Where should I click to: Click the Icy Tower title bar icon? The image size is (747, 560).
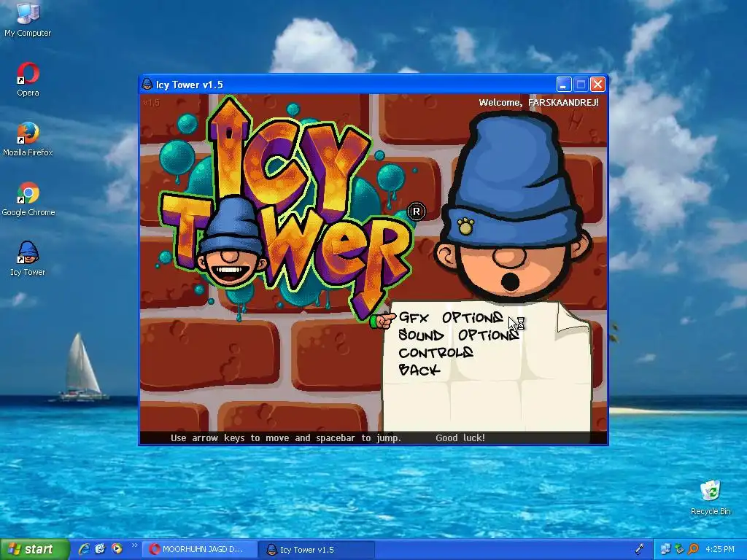coord(147,85)
